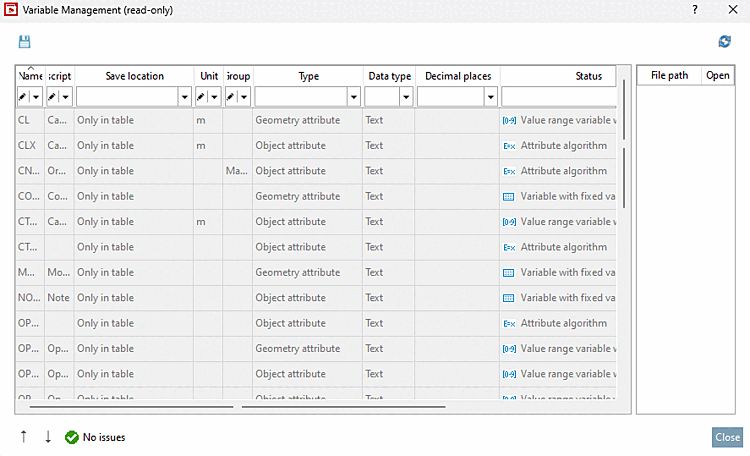Click the attribute algorithm icon in CLX row
The image size is (750, 456).
coord(508,145)
